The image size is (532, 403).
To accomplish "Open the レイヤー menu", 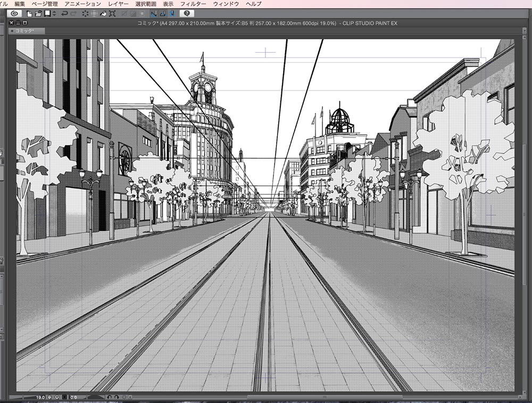I will 119,4.
